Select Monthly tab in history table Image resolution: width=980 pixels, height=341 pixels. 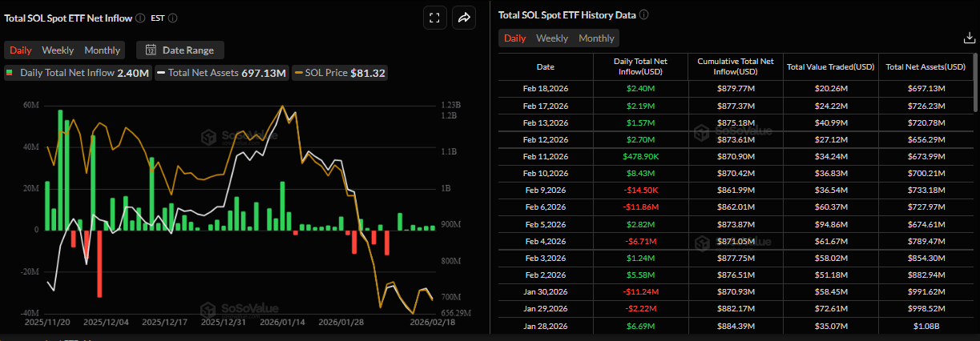pyautogui.click(x=596, y=38)
